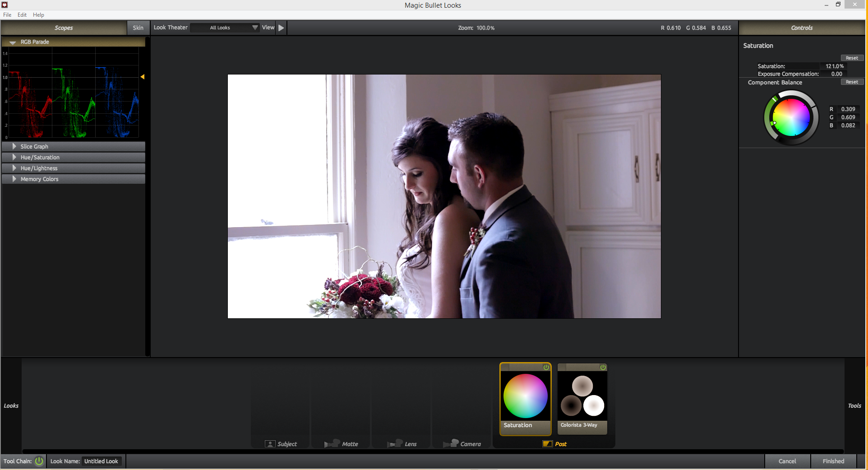Click the View play arrow icon

pyautogui.click(x=281, y=28)
